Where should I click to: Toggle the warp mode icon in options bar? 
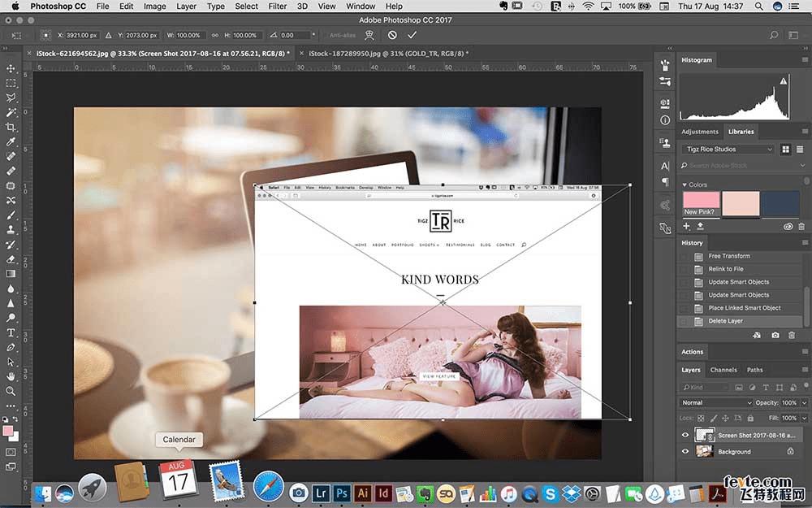click(369, 35)
